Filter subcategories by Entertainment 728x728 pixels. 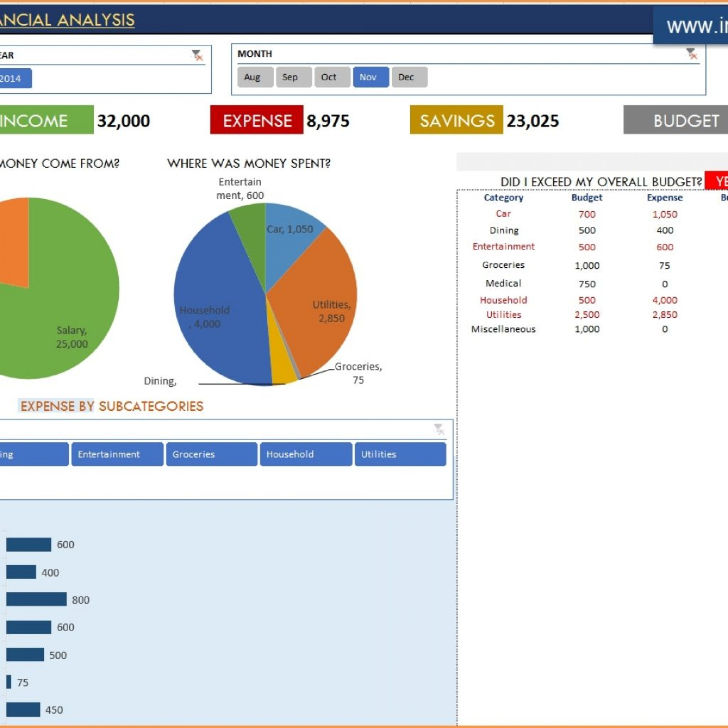tap(117, 454)
